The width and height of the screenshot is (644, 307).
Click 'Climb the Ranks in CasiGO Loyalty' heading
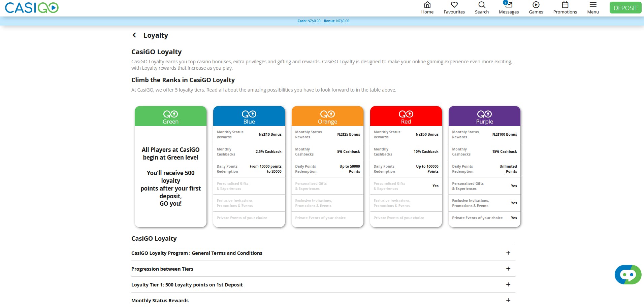(x=183, y=80)
